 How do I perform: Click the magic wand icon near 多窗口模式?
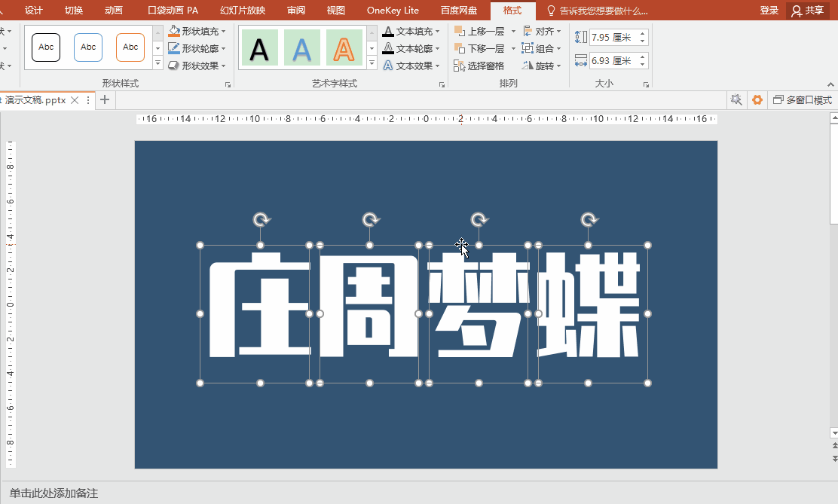pos(736,99)
